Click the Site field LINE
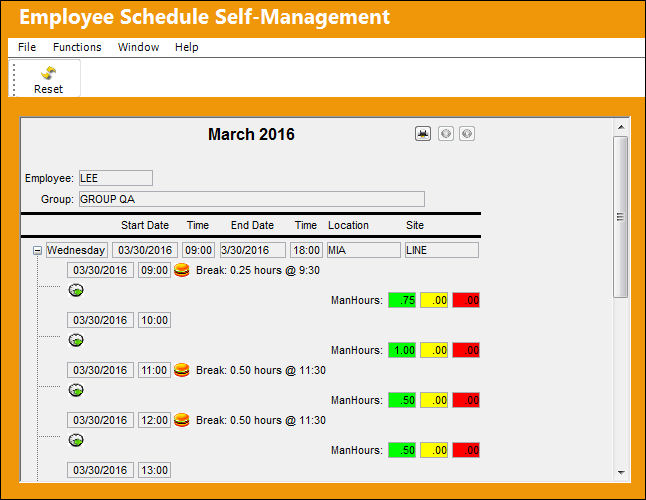Image resolution: width=646 pixels, height=500 pixels. click(442, 250)
